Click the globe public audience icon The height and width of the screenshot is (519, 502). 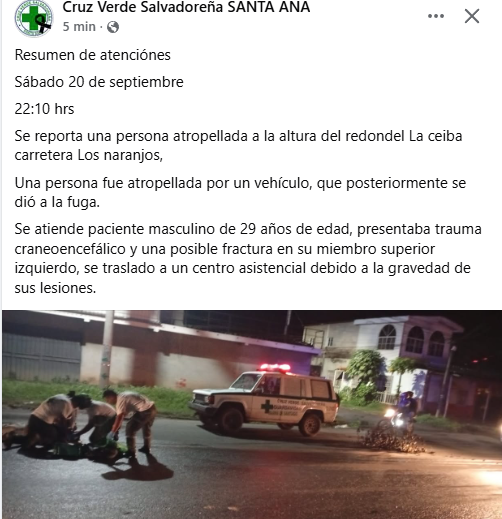tap(113, 27)
